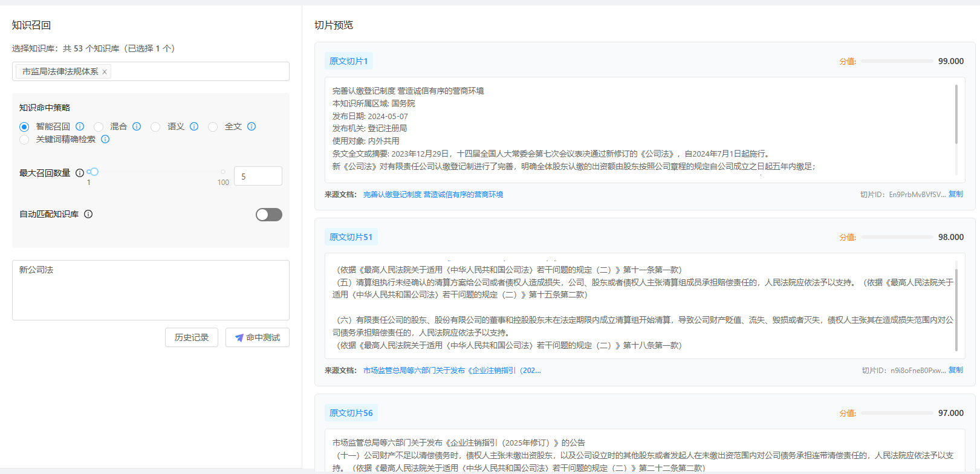Copy the slice ID n9i8oFneB0Pxw
This screenshot has height=474, width=980.
956,370
